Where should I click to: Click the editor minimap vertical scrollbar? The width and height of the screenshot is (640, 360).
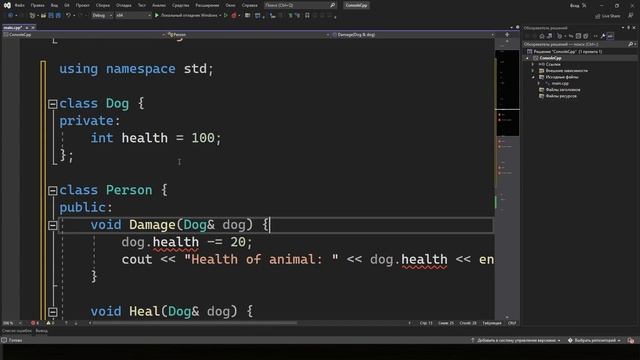click(507, 180)
